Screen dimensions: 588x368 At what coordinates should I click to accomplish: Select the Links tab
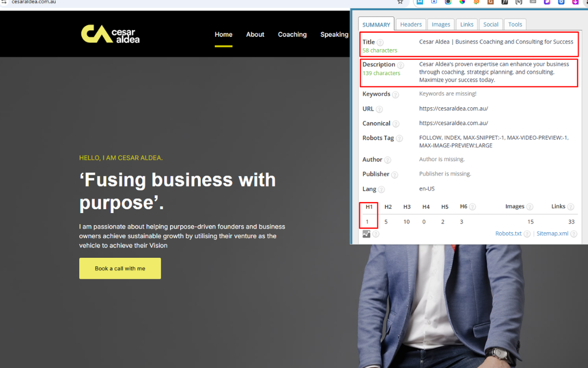pos(467,24)
